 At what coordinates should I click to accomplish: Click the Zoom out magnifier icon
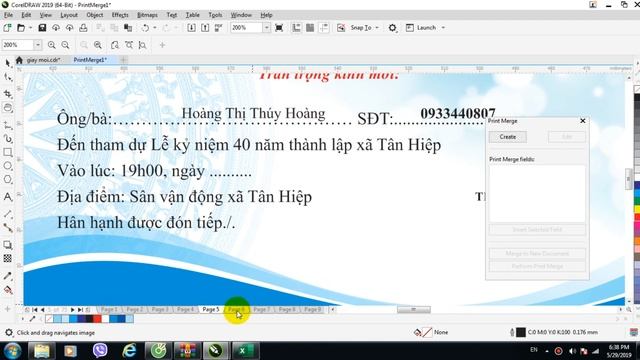65,45
